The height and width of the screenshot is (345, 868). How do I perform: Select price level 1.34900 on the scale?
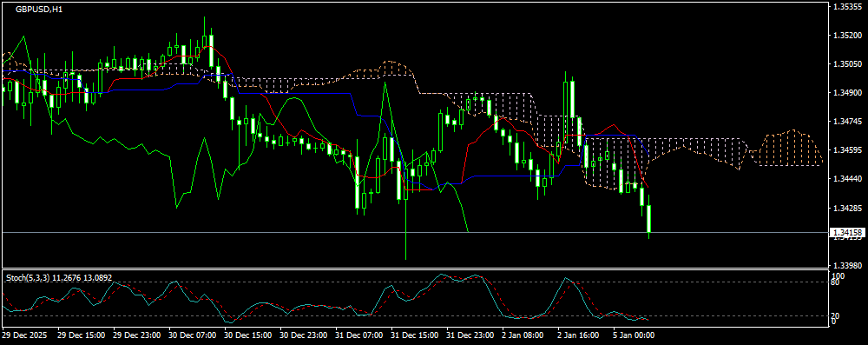[847, 93]
